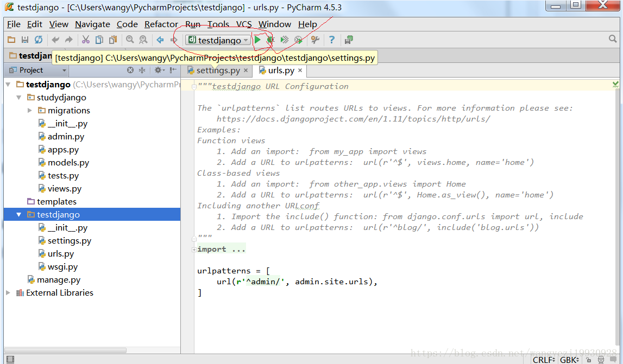Image resolution: width=623 pixels, height=364 pixels.
Task: Change GBK file encoding in status bar
Action: pos(569,360)
